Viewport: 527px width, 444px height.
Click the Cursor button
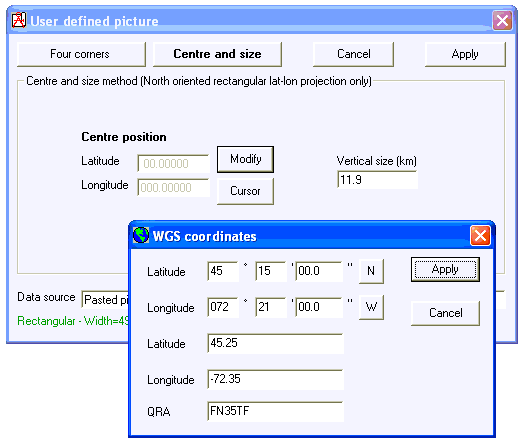click(245, 191)
